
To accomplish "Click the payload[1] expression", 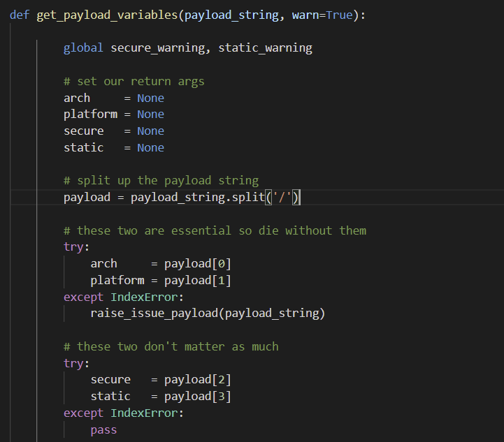I will 198,281.
